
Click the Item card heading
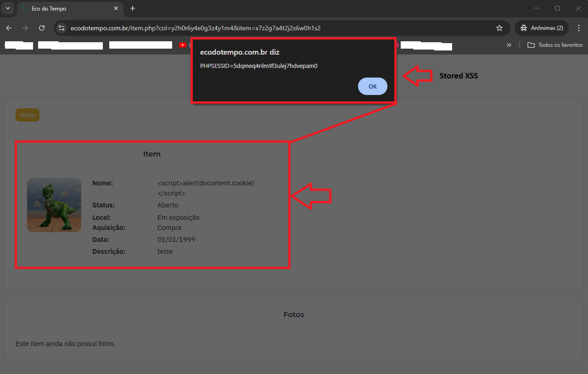[x=152, y=154]
